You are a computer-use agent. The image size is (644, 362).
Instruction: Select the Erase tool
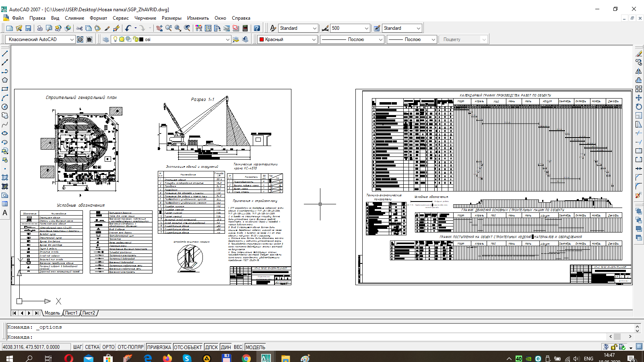[x=639, y=53]
